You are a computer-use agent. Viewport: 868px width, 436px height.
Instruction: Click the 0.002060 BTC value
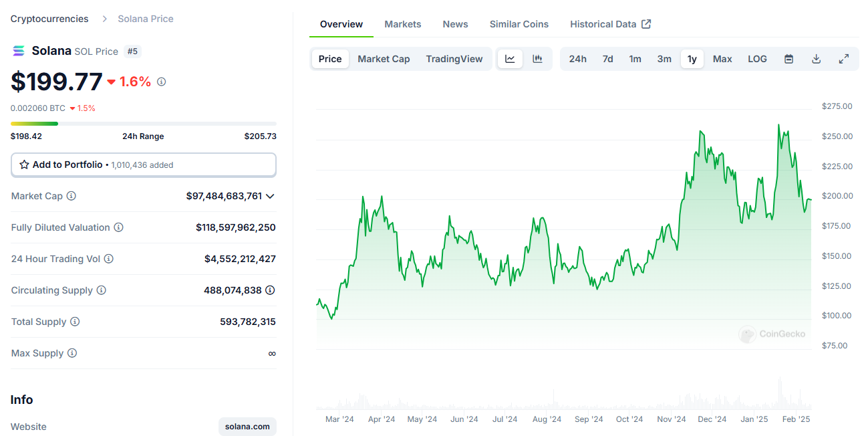point(38,108)
